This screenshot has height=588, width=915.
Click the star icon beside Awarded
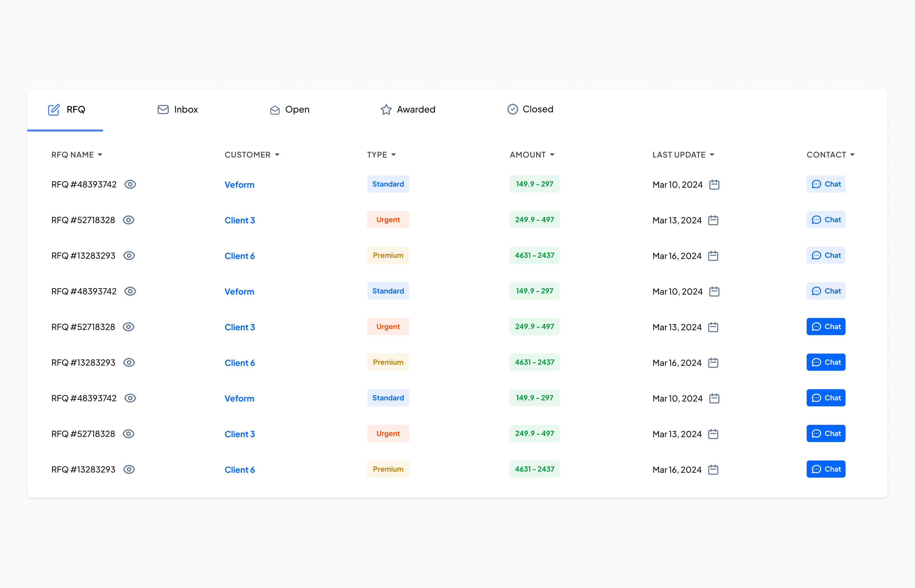click(x=386, y=110)
